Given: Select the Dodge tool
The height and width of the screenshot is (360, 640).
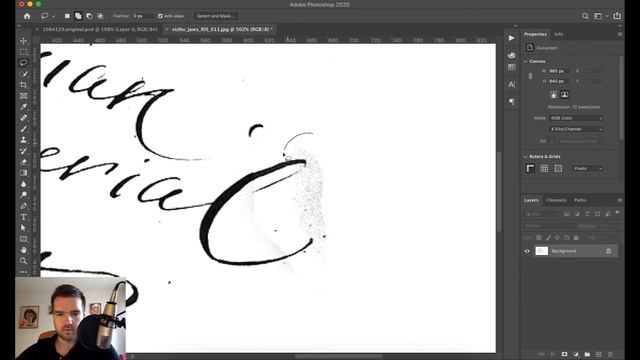Looking at the screenshot, I should click(23, 195).
